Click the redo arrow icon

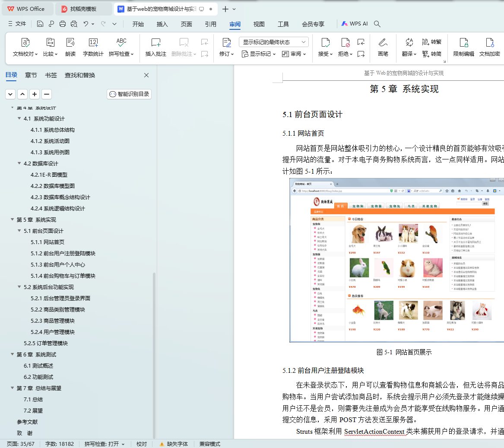pos(103,24)
